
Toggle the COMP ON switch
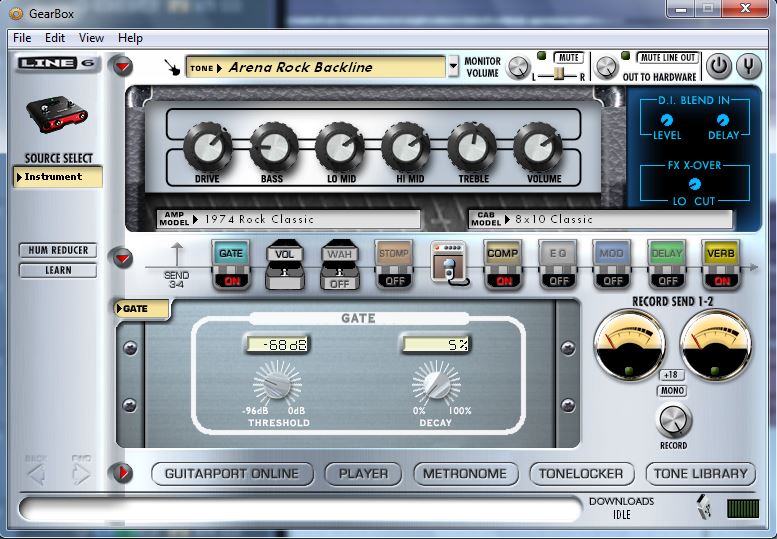point(503,281)
